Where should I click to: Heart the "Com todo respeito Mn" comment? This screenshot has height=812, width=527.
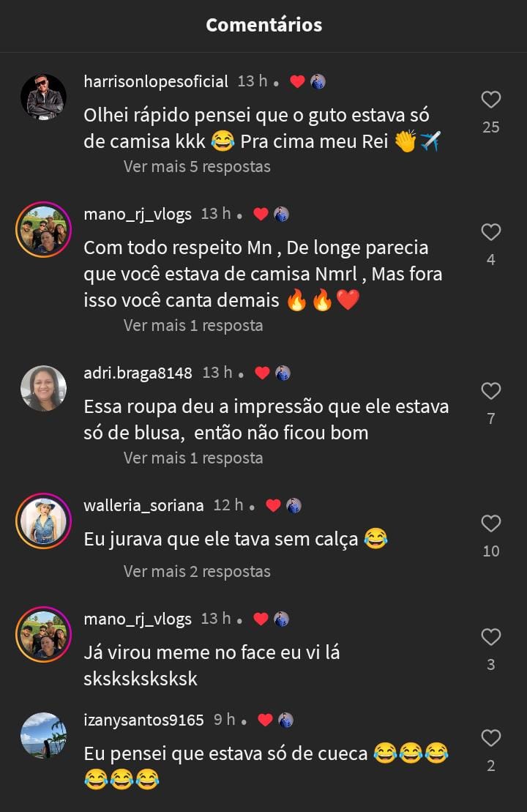490,232
